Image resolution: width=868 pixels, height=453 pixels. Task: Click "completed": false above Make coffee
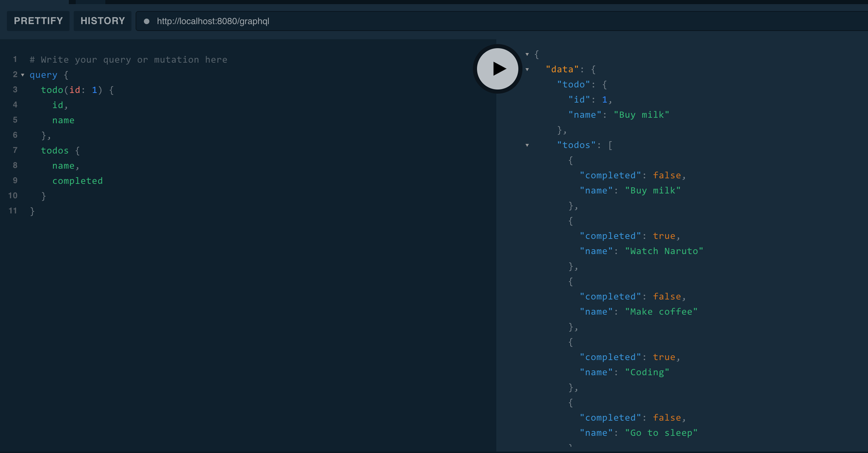(633, 297)
